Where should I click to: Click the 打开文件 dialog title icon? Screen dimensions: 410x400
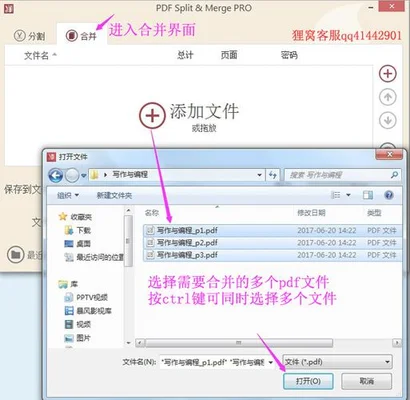click(x=51, y=157)
